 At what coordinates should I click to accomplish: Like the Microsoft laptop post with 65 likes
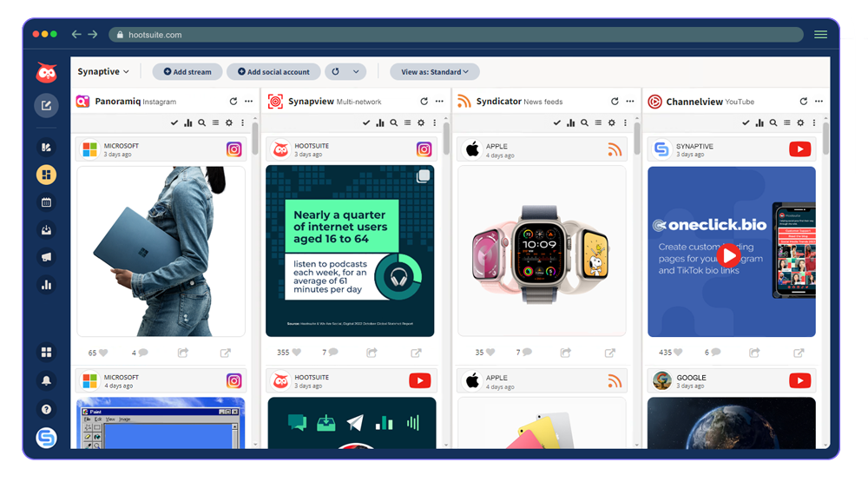[x=103, y=353]
